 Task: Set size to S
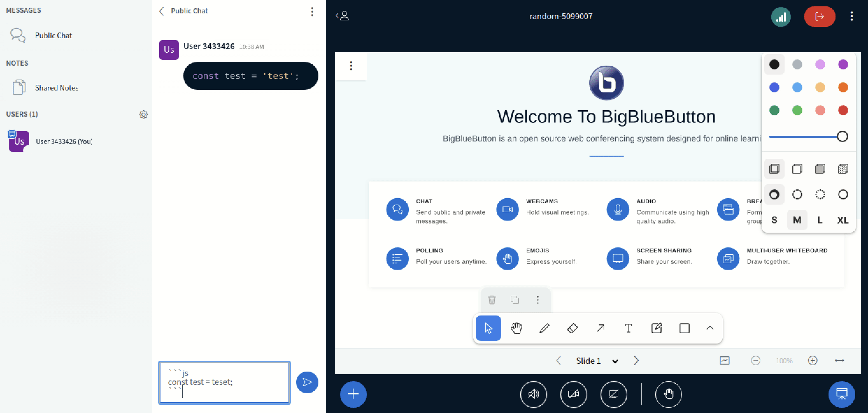[774, 220]
